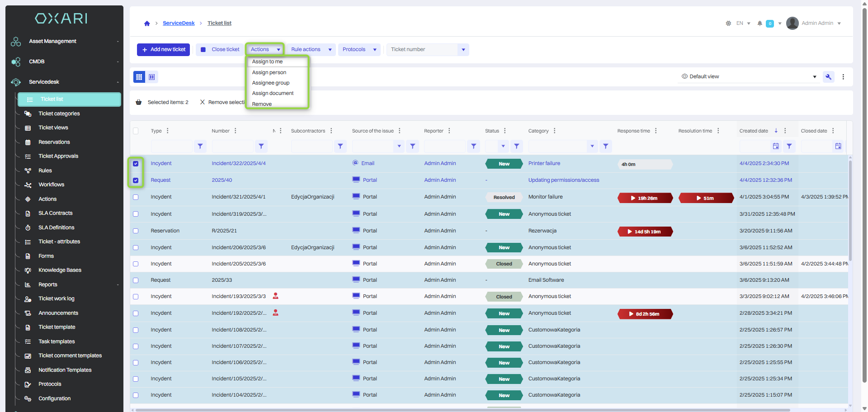Switch to grid view layout icon
Viewport: 868px width, 412px height.
point(139,77)
